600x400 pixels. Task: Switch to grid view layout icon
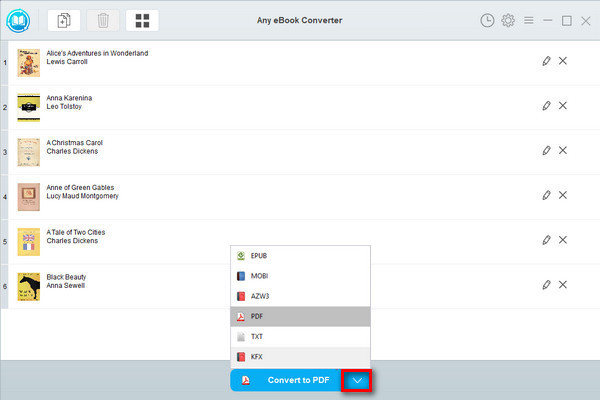coord(142,20)
